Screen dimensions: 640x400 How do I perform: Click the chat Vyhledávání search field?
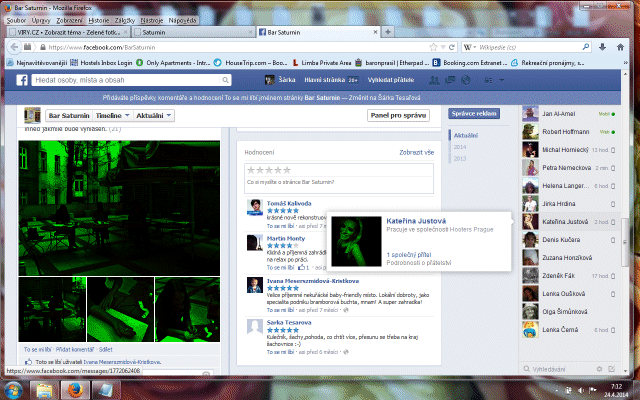pyautogui.click(x=558, y=369)
